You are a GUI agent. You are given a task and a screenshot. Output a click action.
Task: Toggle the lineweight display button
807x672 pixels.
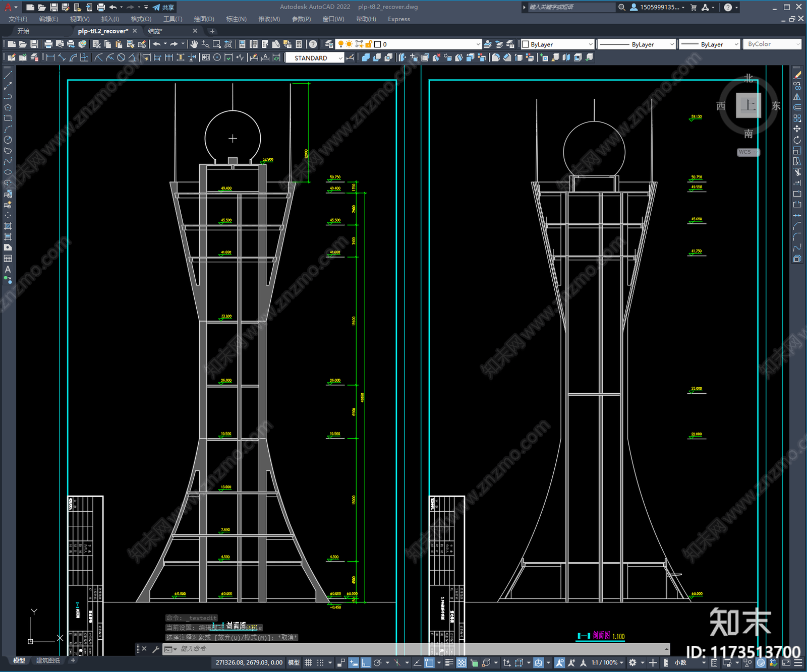pos(449,662)
